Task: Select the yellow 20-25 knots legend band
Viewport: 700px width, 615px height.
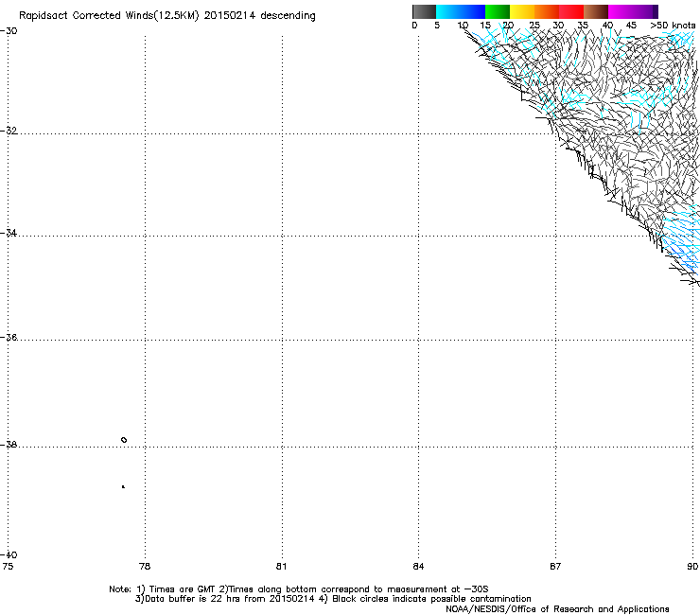Action: [x=522, y=11]
